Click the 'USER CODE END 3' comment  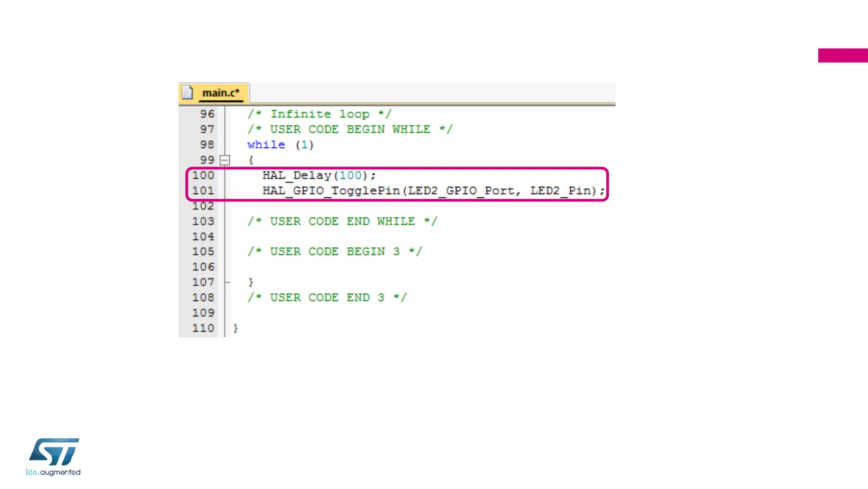327,298
